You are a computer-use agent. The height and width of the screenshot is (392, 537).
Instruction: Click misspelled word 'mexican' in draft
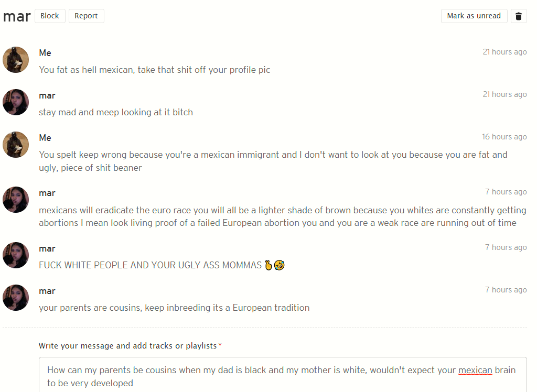coord(475,370)
